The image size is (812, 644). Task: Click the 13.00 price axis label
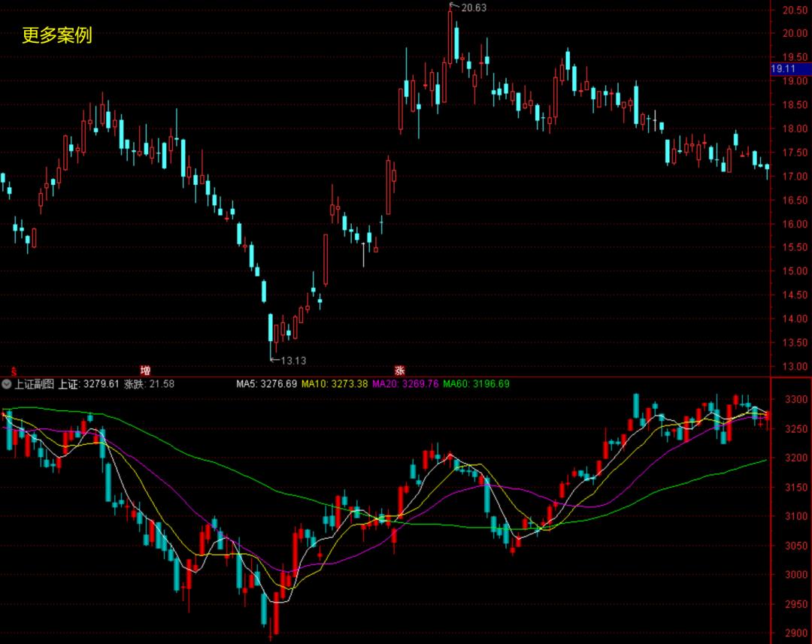pyautogui.click(x=794, y=367)
